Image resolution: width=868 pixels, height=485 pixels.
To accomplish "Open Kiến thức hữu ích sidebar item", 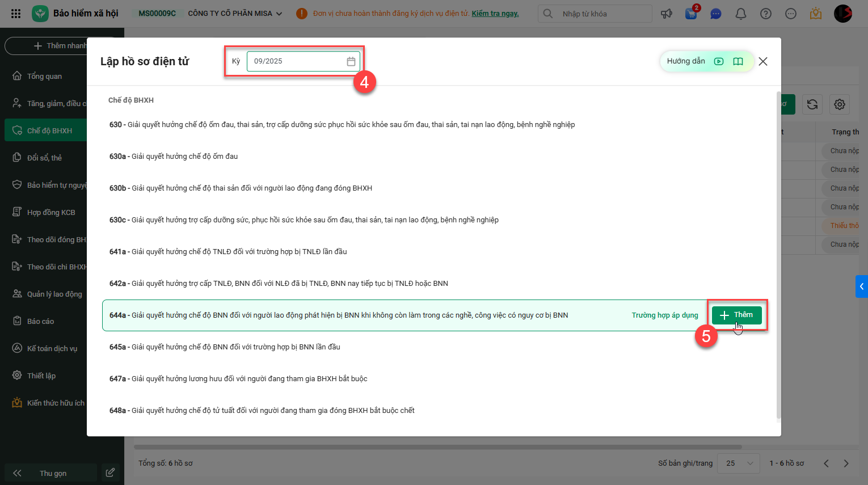I will click(45, 403).
